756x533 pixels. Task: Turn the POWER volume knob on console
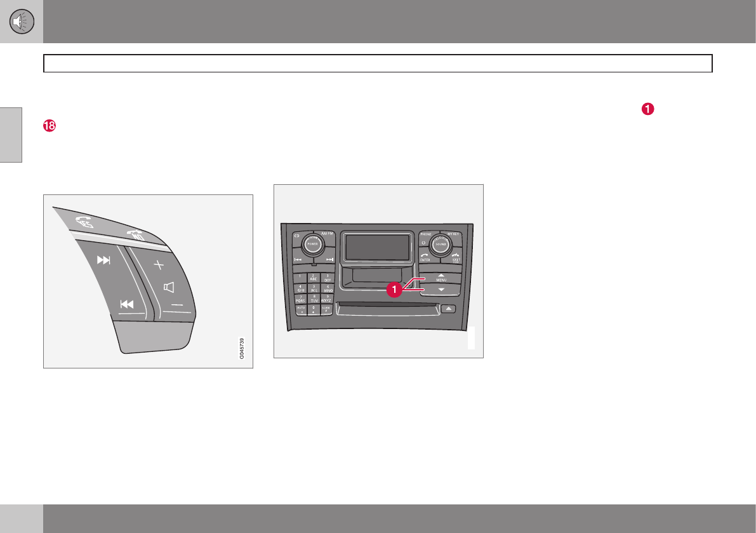coord(313,244)
